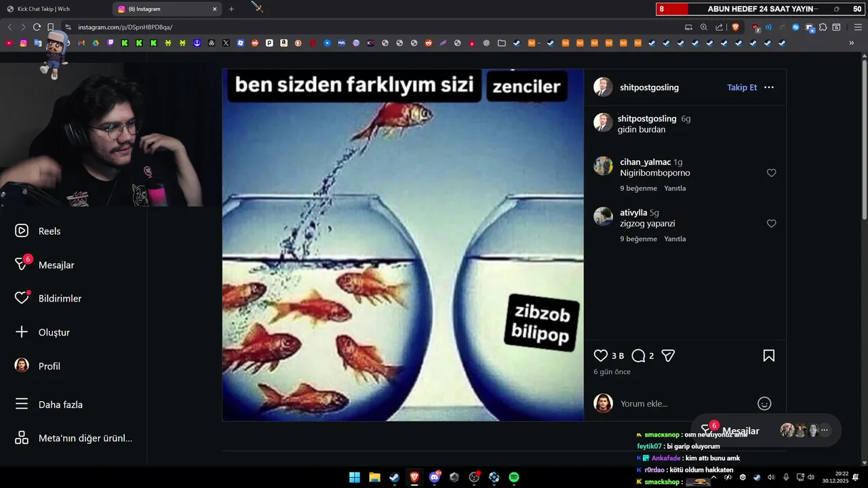This screenshot has width=868, height=488.
Task: Like cihan_yalmac's comment
Action: (771, 173)
